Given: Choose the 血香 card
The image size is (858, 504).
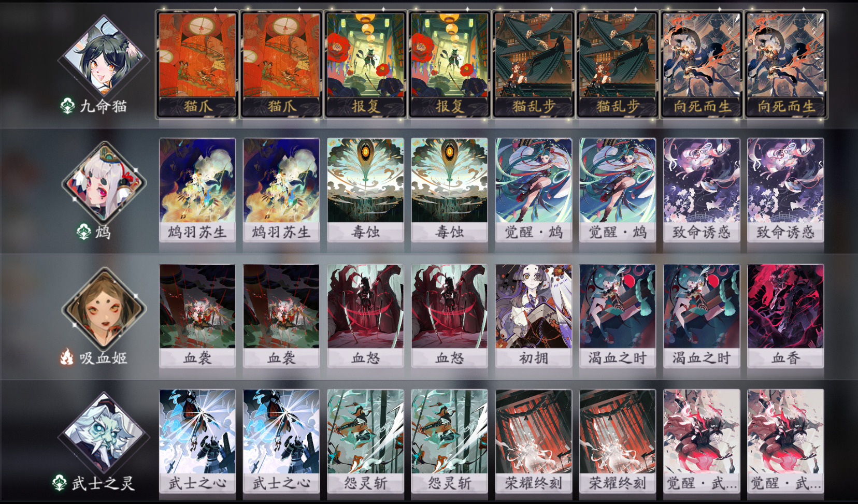Looking at the screenshot, I should click(785, 316).
